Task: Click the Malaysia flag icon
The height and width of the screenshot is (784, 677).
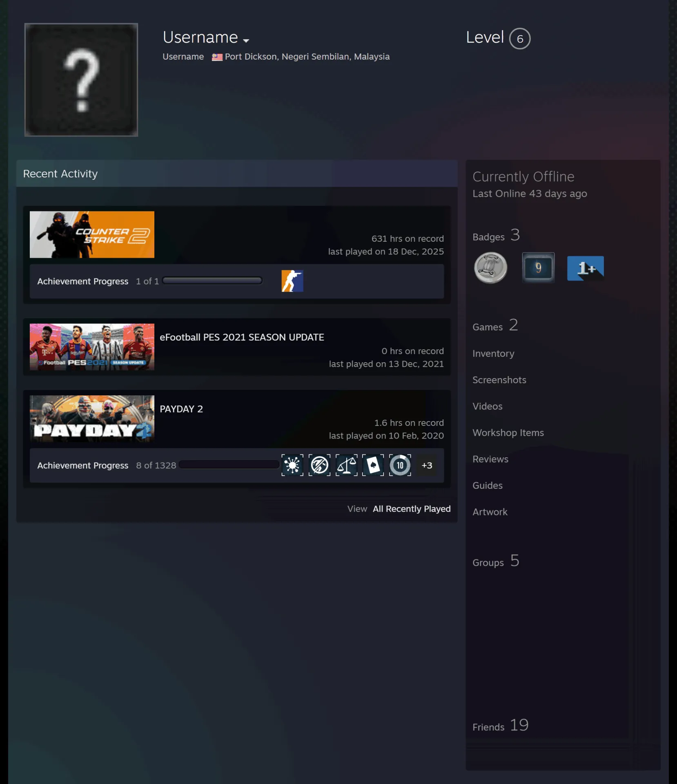Action: click(x=217, y=57)
